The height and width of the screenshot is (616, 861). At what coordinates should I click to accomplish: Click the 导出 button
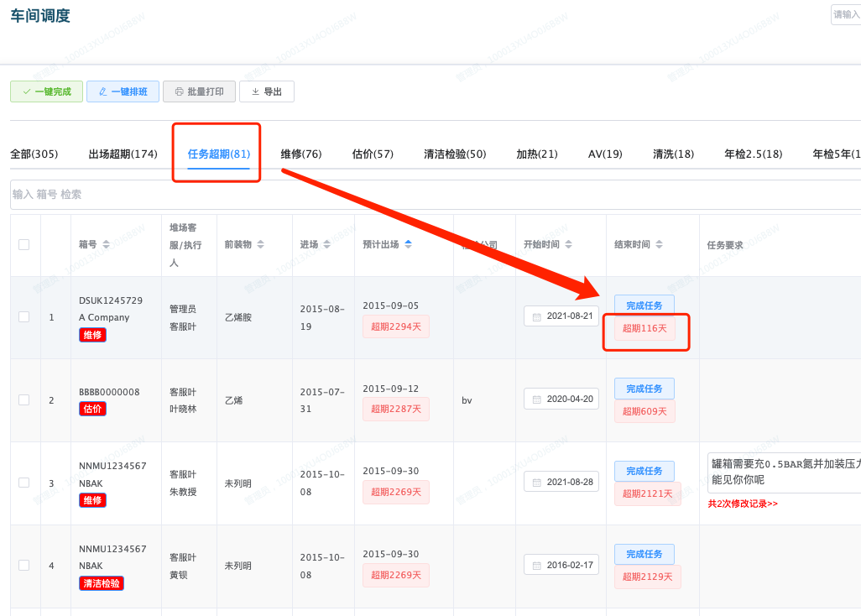[x=267, y=91]
